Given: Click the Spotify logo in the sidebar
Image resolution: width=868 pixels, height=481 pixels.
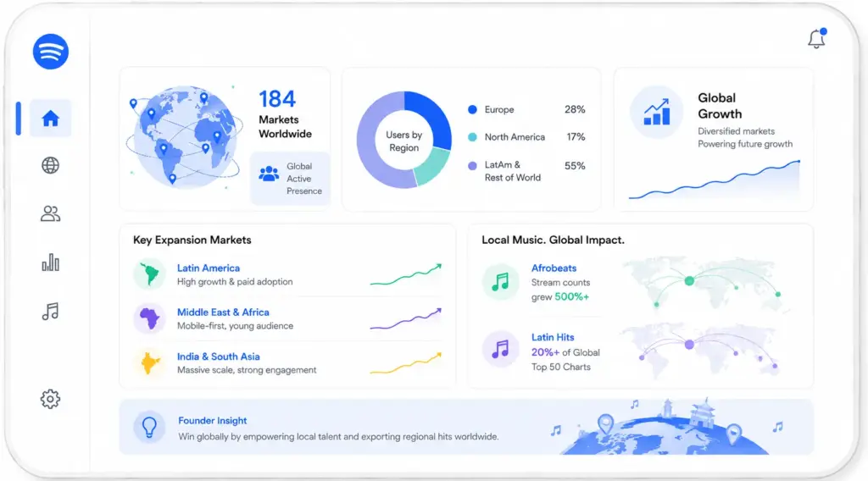Looking at the screenshot, I should [x=50, y=52].
